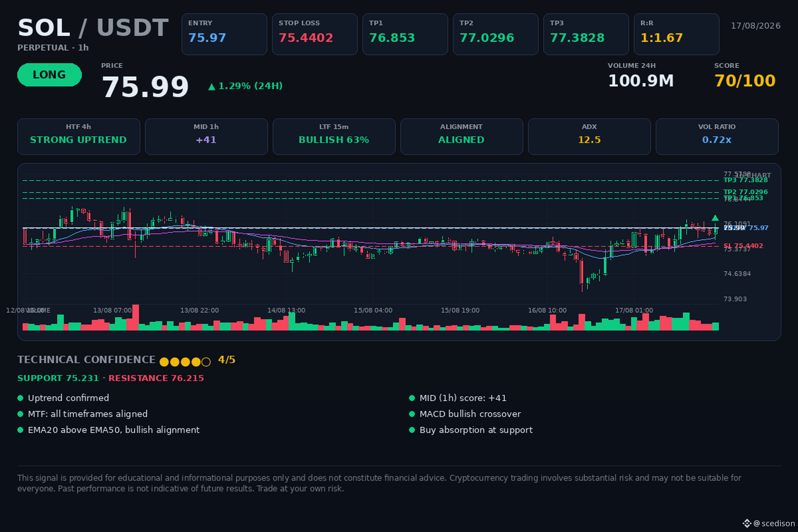
Task: Open the STOP LOSS 75.4402 header card
Action: tap(315, 34)
